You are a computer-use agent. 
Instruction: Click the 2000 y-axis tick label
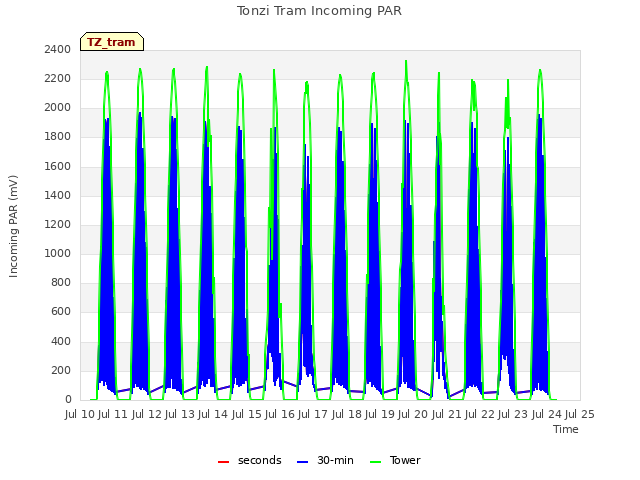[x=58, y=108]
